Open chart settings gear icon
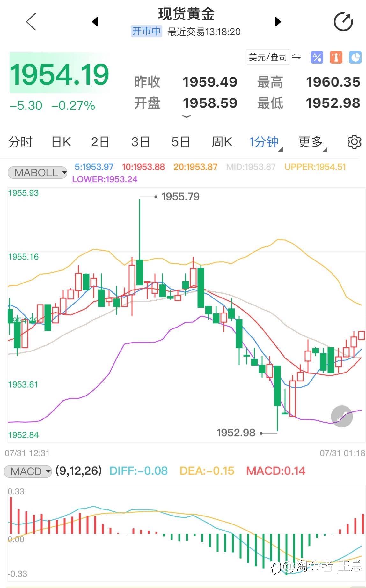The width and height of the screenshot is (366, 588). 354,142
